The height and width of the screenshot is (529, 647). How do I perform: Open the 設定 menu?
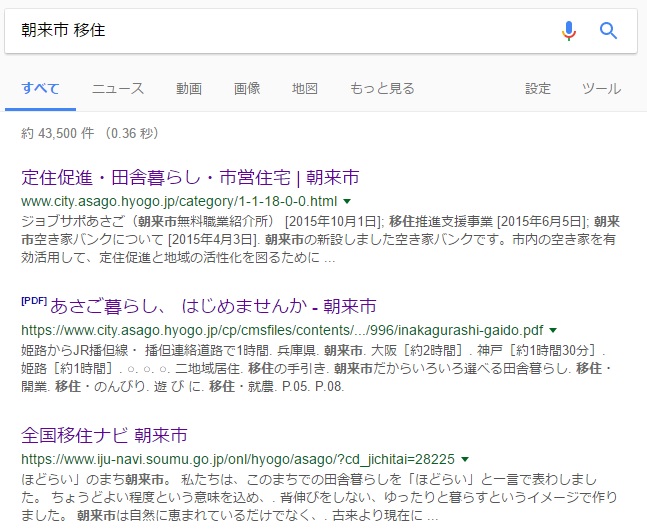pyautogui.click(x=538, y=89)
